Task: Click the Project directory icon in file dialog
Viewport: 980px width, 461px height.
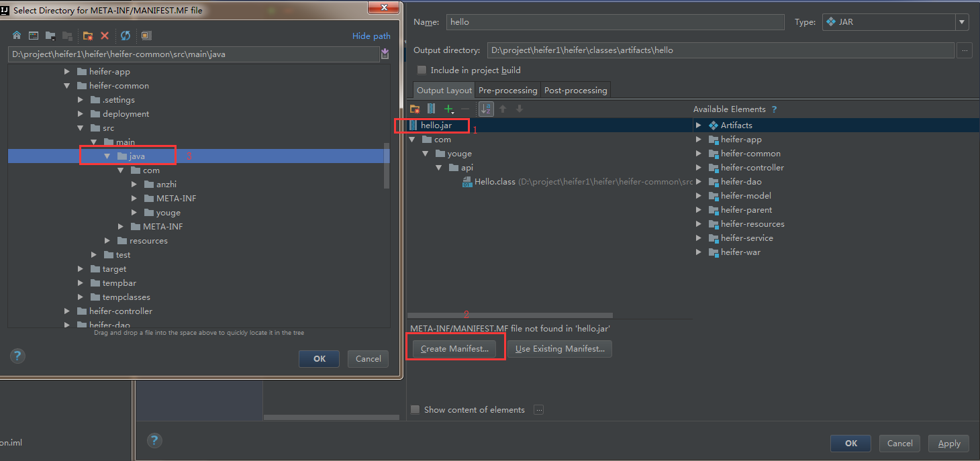Action: pos(50,36)
